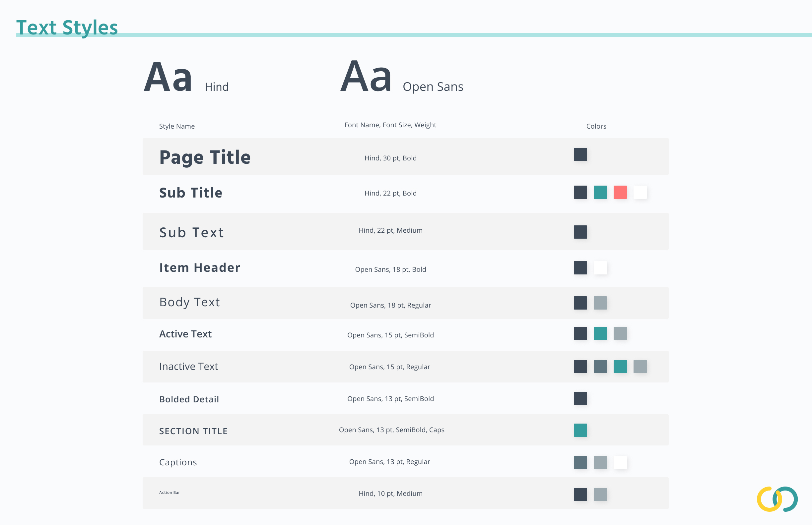Click 'Hind, 22 pt, Medium' spec
The height and width of the screenshot is (525, 812).
click(x=391, y=230)
